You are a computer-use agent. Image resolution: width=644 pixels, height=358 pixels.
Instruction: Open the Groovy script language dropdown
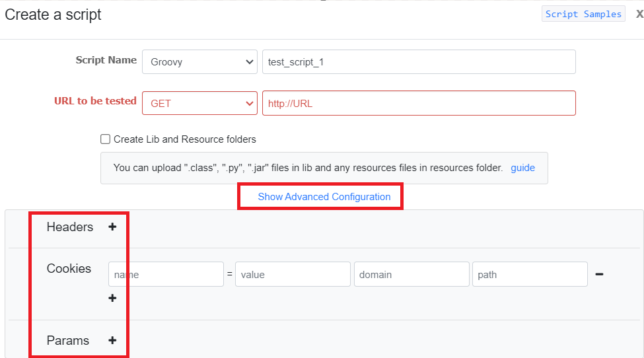199,62
